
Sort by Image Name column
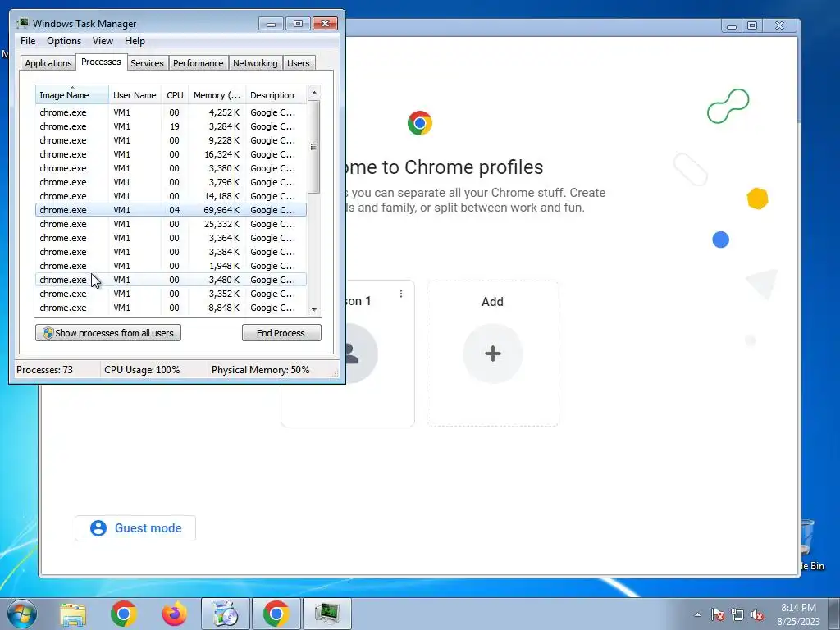coord(72,95)
